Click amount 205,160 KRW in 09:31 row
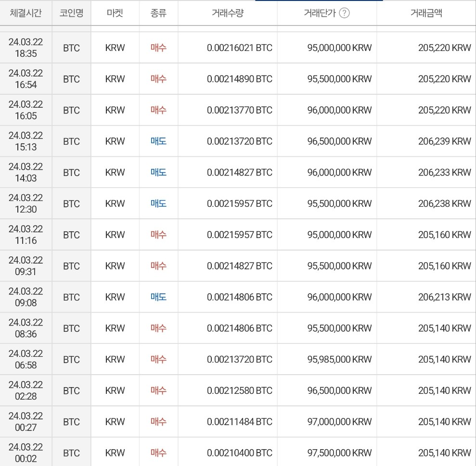 (445, 266)
